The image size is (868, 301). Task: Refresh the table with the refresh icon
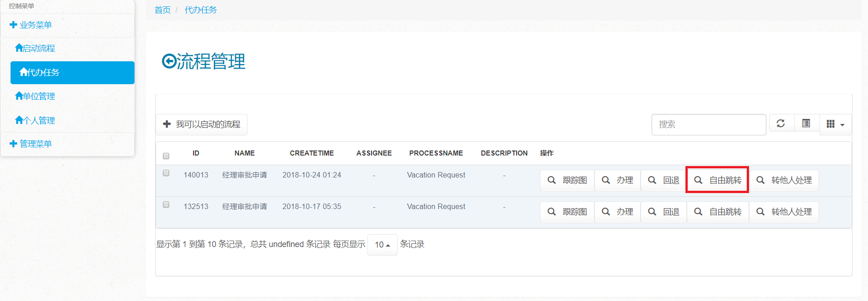pos(781,124)
